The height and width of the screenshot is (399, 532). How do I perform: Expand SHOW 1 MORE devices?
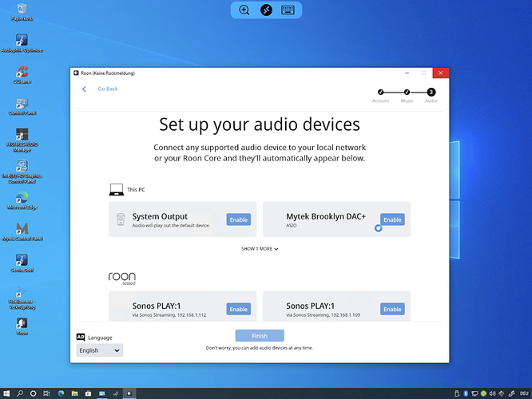tap(260, 249)
